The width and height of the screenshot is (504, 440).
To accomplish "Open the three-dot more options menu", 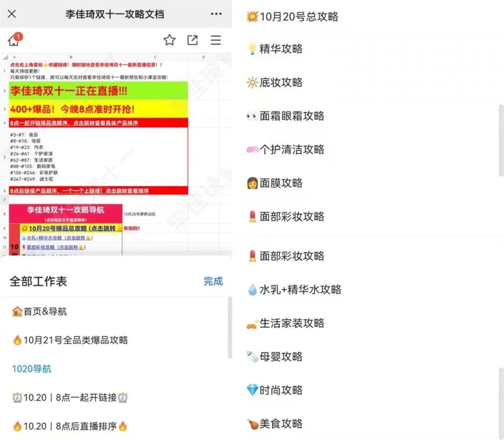I will pos(216,14).
